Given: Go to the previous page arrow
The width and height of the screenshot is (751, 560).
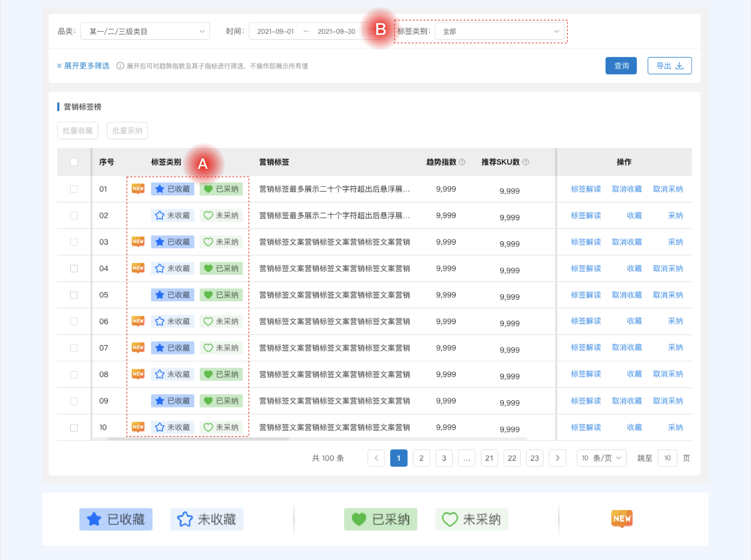Looking at the screenshot, I should [x=376, y=458].
